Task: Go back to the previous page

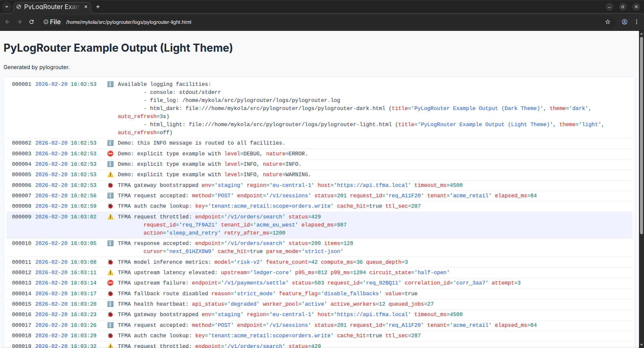Action: point(7,22)
